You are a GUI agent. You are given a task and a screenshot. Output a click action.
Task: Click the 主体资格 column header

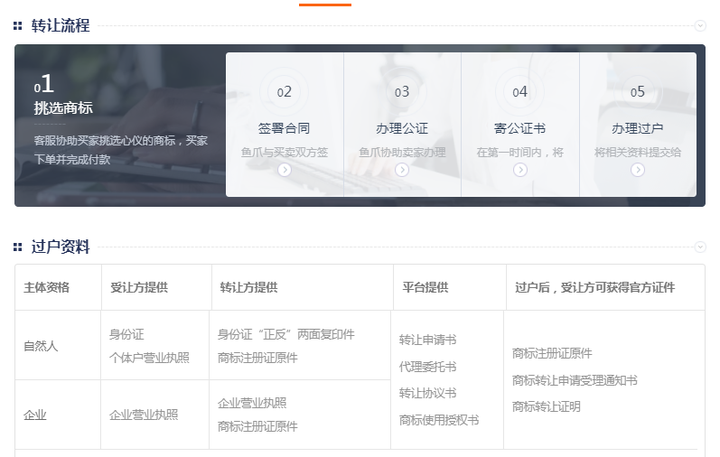(46, 288)
